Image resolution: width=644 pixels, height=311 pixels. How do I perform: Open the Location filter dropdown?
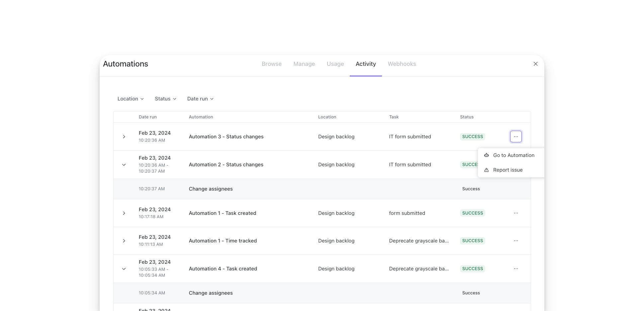pyautogui.click(x=130, y=98)
